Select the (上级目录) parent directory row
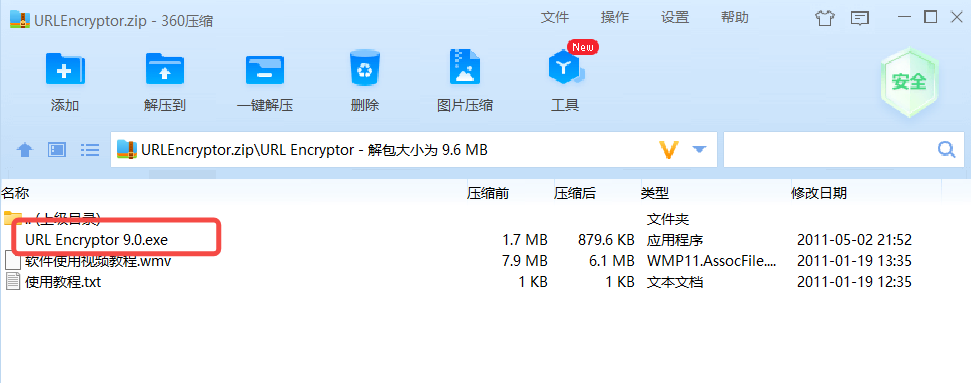The width and height of the screenshot is (971, 383). click(x=486, y=219)
